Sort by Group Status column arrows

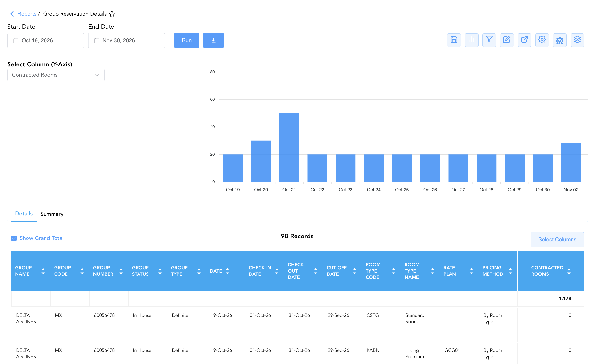(x=160, y=271)
